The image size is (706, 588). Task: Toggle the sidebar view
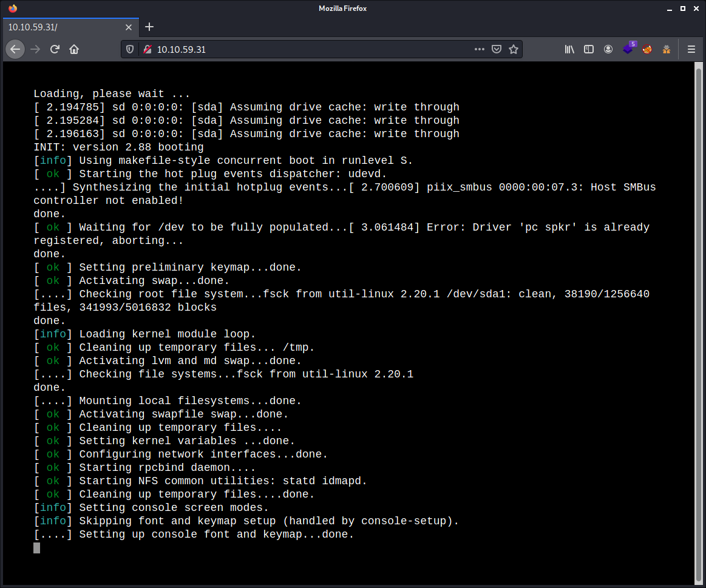[589, 50]
